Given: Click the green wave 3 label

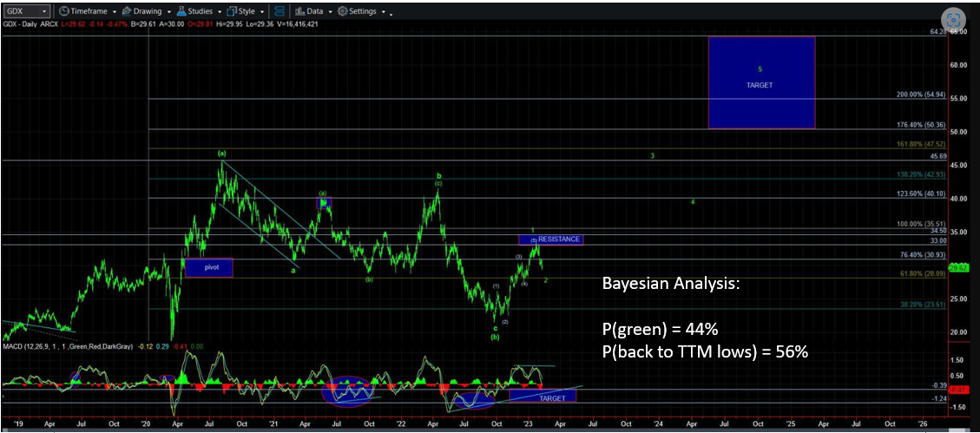Looking at the screenshot, I should [x=652, y=155].
